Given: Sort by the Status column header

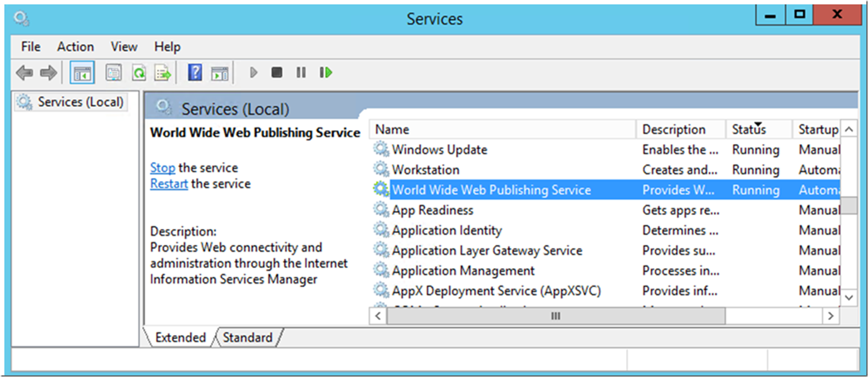Looking at the screenshot, I should pyautogui.click(x=759, y=129).
